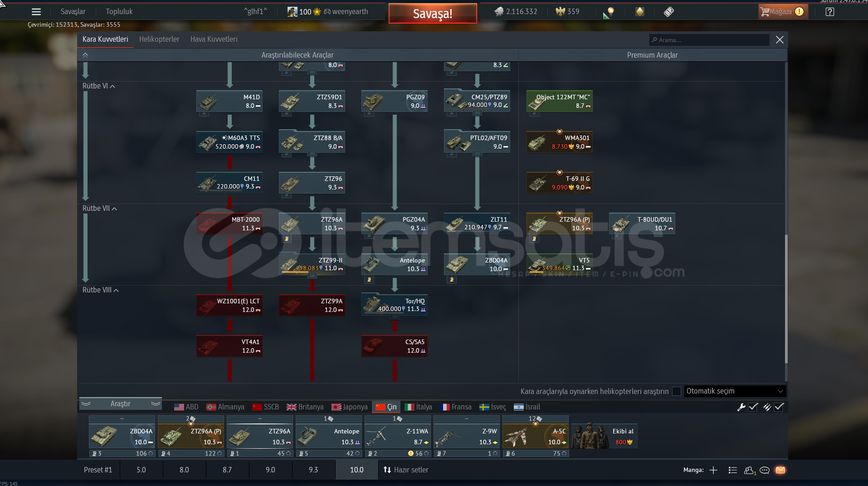Select the PGZ09 vehicle card
868x486 pixels.
395,101
